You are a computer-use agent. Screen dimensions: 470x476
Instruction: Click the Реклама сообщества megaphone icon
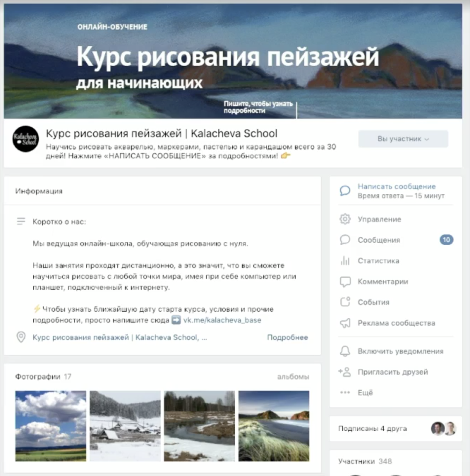345,323
